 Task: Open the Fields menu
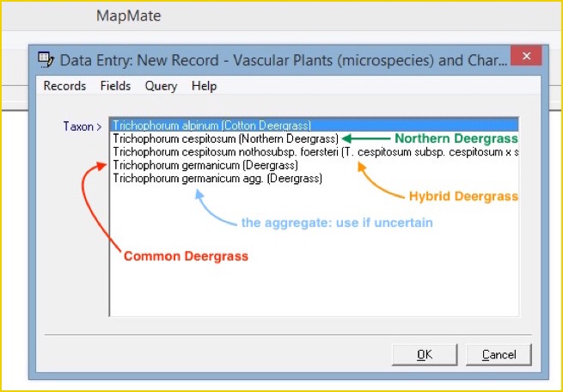(x=116, y=86)
